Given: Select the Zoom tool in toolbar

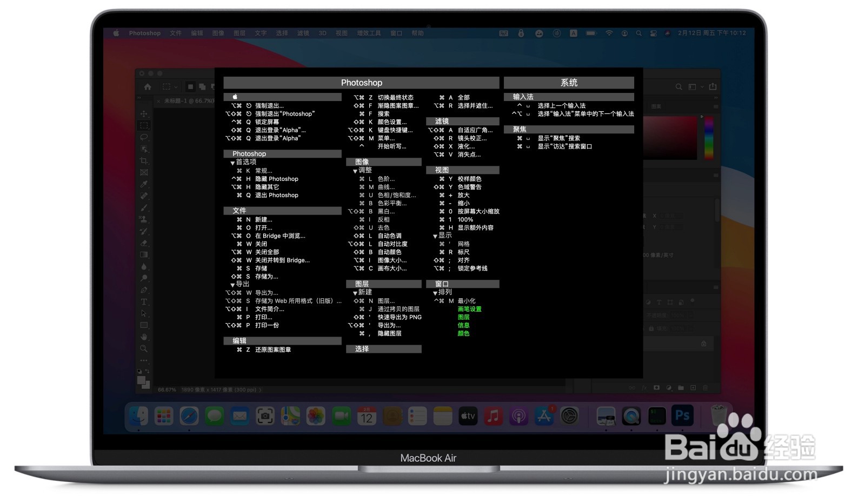Looking at the screenshot, I should tap(144, 348).
